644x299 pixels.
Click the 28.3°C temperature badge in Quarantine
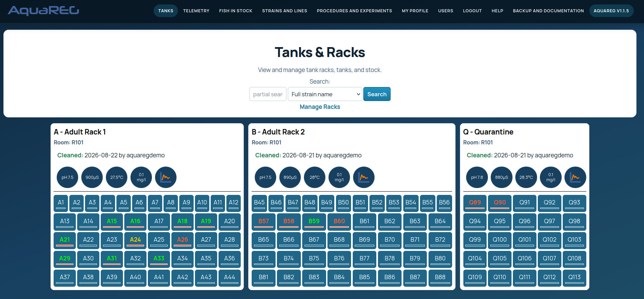pos(526,177)
